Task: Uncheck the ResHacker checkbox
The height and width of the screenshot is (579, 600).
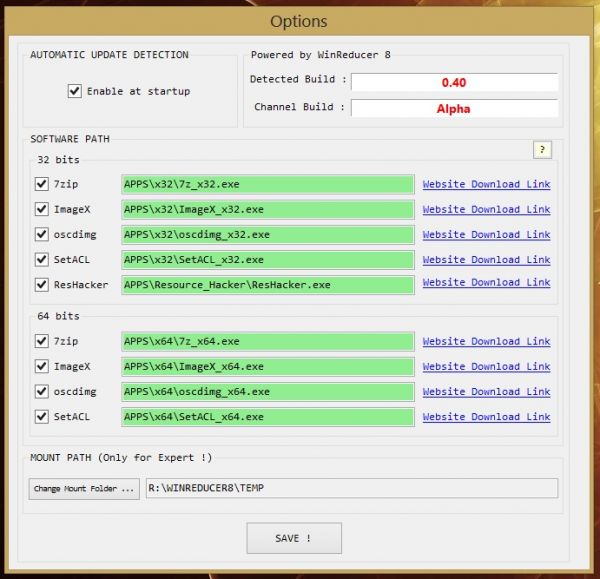Action: click(x=41, y=285)
